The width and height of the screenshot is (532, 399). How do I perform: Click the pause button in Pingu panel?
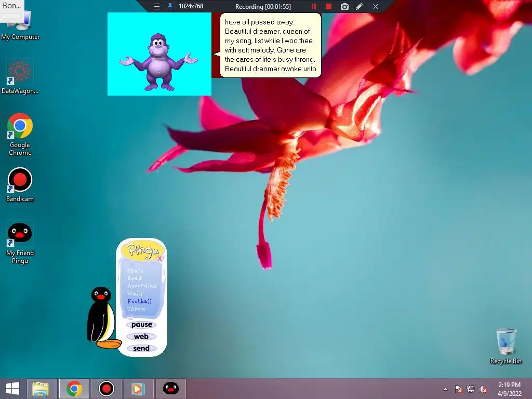(x=141, y=325)
